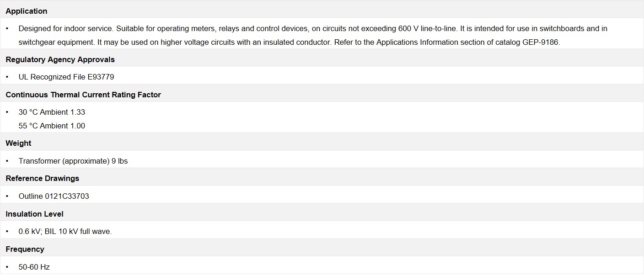Select the Insulation Level heading

[x=34, y=214]
